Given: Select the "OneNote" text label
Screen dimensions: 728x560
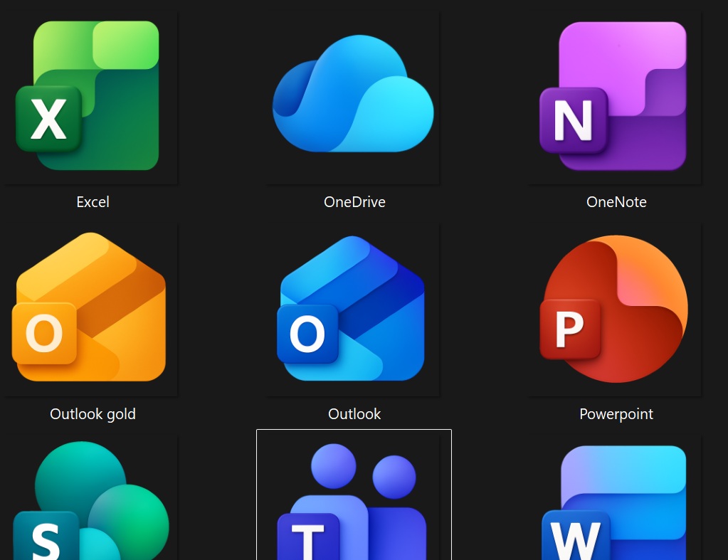Looking at the screenshot, I should (x=616, y=202).
